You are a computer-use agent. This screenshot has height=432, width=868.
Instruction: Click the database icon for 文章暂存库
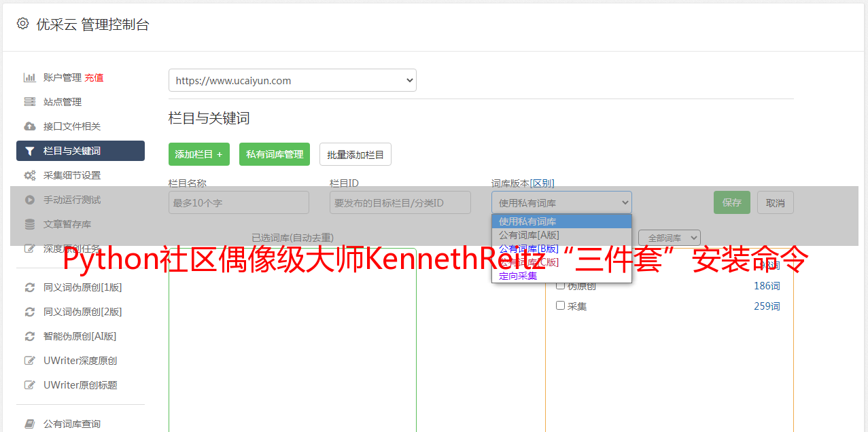point(30,224)
